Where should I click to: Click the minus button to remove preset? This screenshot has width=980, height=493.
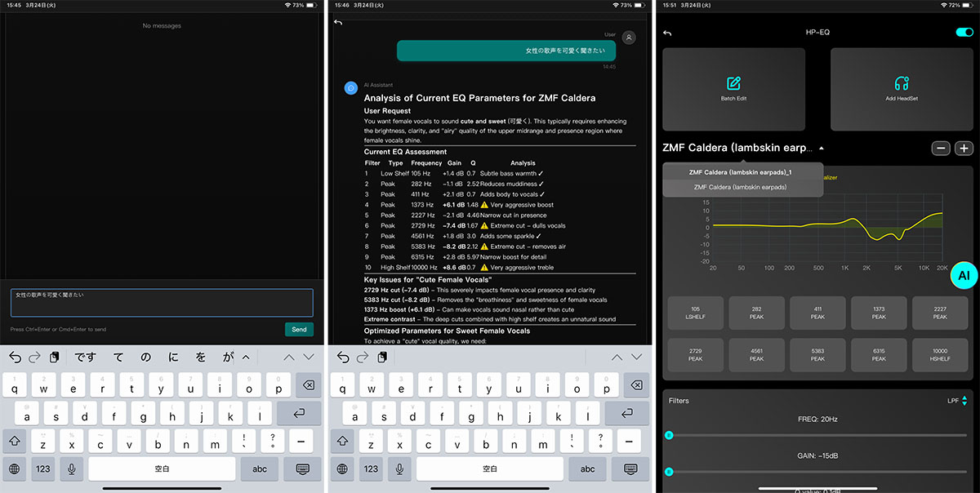941,149
